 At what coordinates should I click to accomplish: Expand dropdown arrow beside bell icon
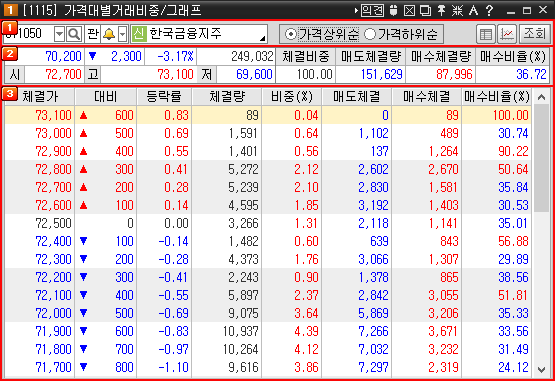(122, 34)
